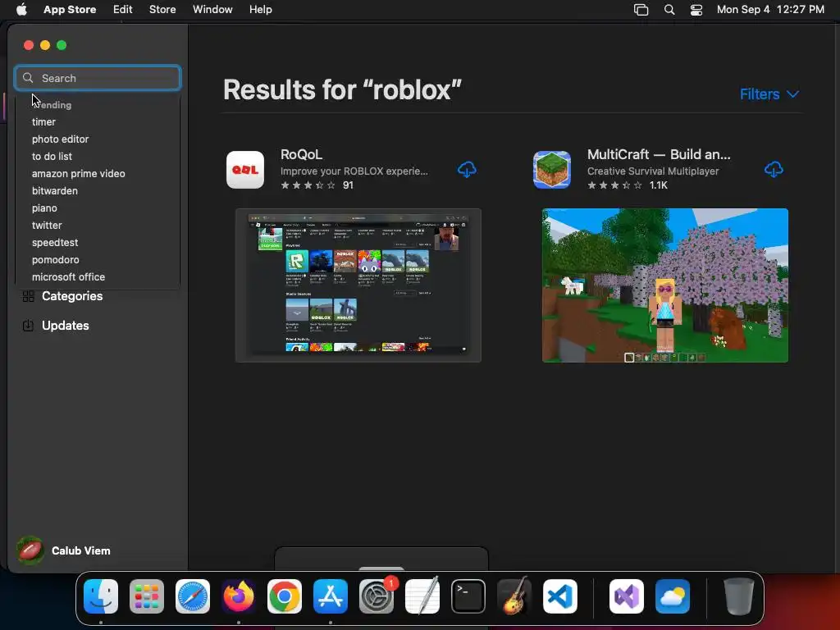Click the search magnifier icon in sidebar field
The height and width of the screenshot is (630, 840).
pyautogui.click(x=28, y=78)
